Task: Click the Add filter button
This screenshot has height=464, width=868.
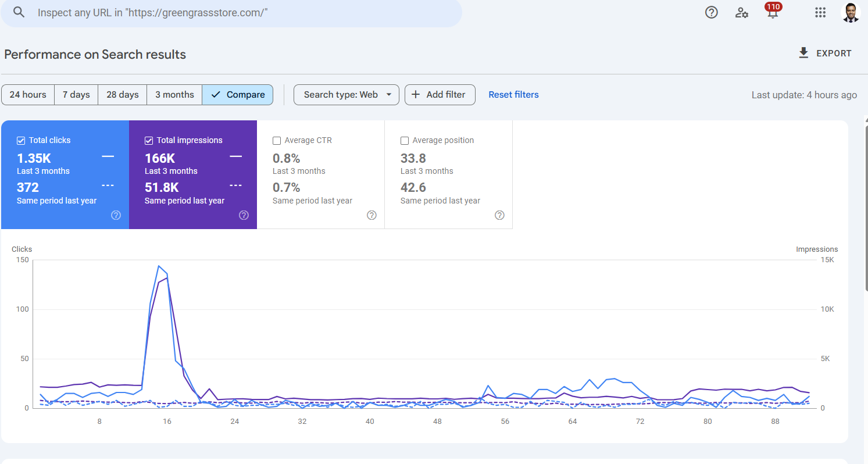Action: tap(440, 95)
